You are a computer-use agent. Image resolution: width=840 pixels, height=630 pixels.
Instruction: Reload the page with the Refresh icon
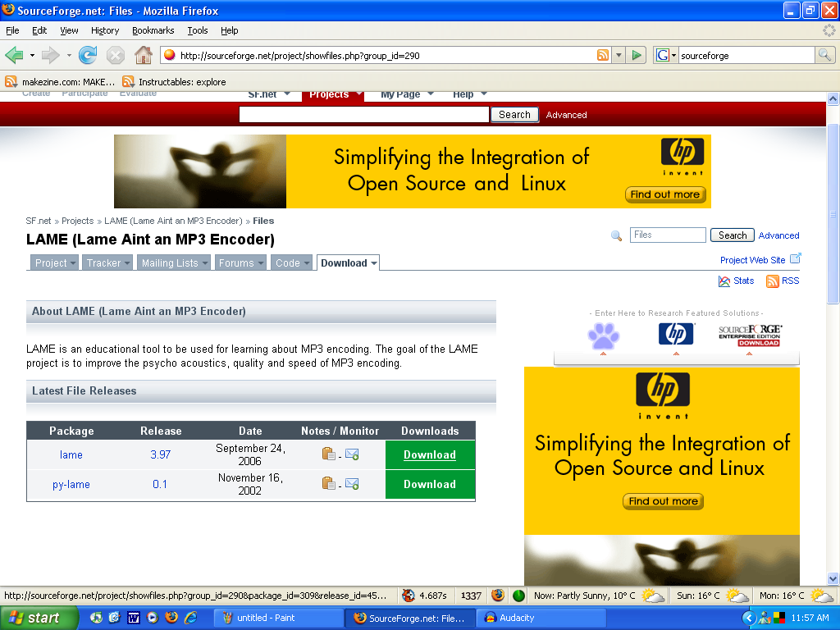[x=88, y=55]
